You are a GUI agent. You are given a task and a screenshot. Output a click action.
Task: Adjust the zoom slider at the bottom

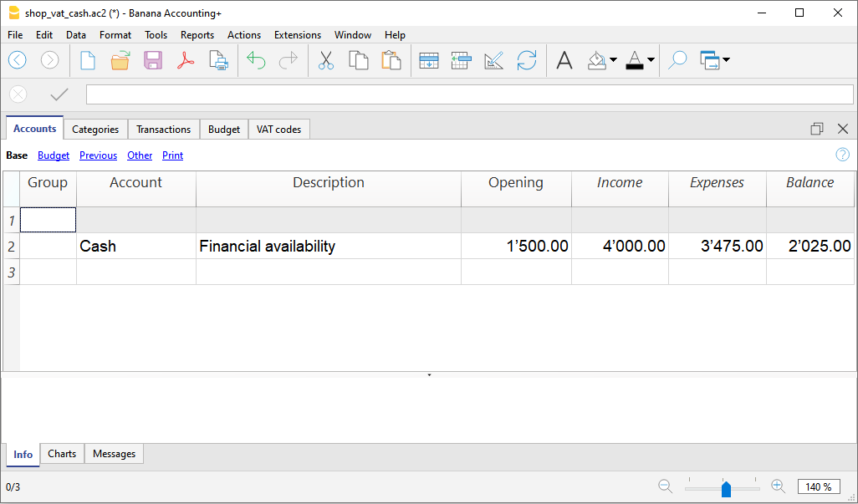tap(724, 486)
